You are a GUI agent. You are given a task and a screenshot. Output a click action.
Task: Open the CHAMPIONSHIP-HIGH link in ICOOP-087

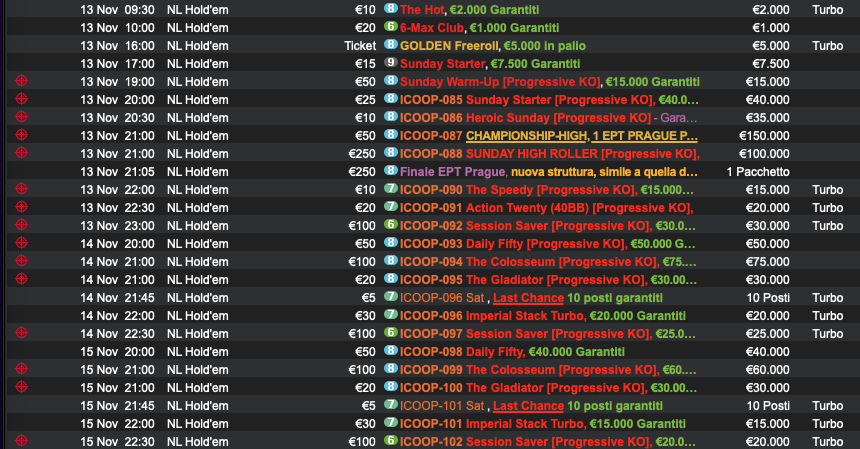[x=527, y=136]
